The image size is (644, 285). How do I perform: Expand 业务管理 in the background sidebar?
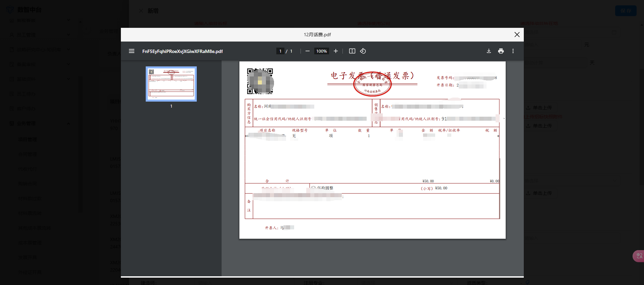[x=40, y=123]
